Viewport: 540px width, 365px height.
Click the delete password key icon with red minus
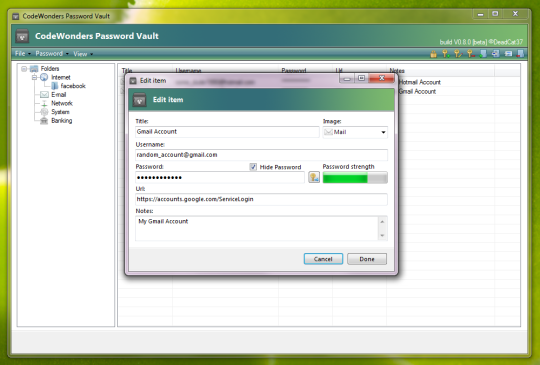[x=470, y=54]
